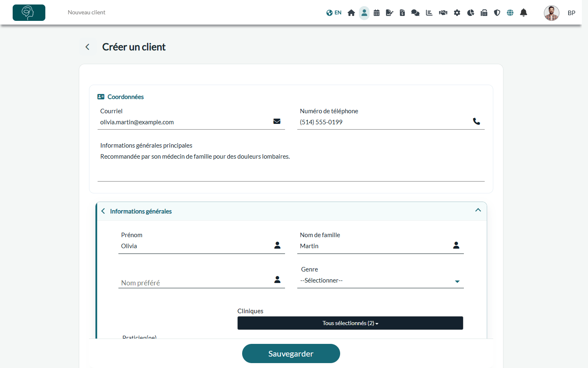Viewport: 588px width, 368px height.
Task: Open the invoice dollar document icon
Action: 402,13
